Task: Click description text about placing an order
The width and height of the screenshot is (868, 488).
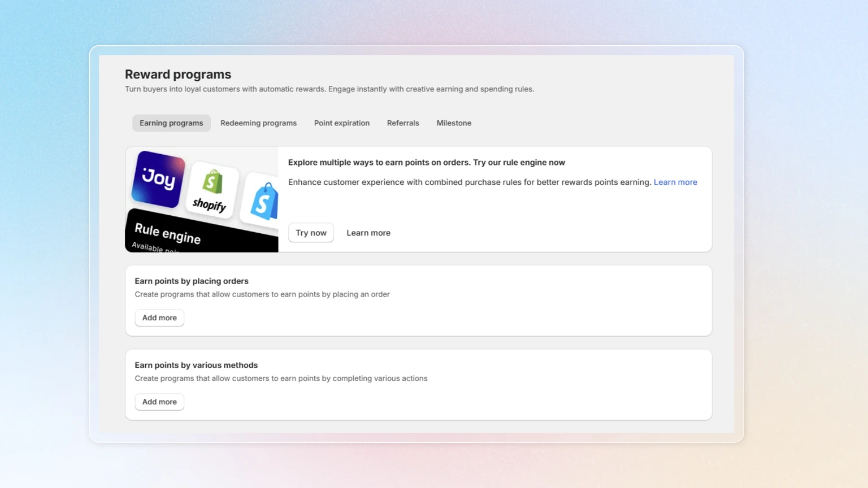Action: 262,294
